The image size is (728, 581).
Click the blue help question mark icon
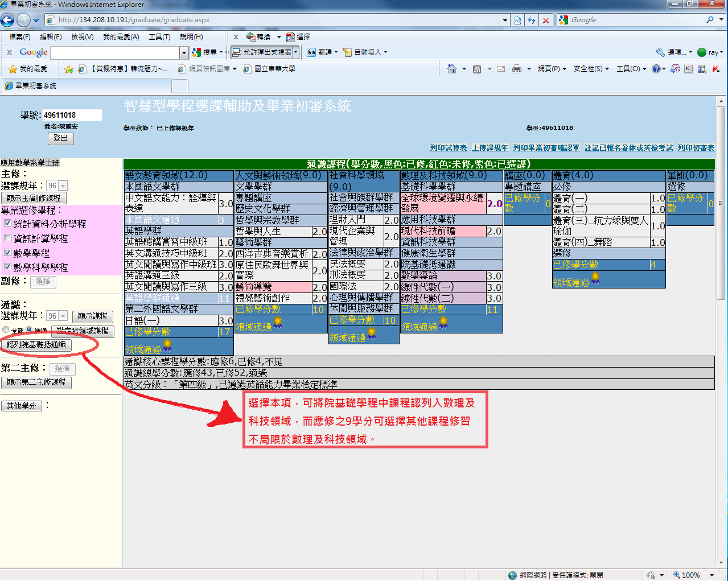[x=656, y=69]
